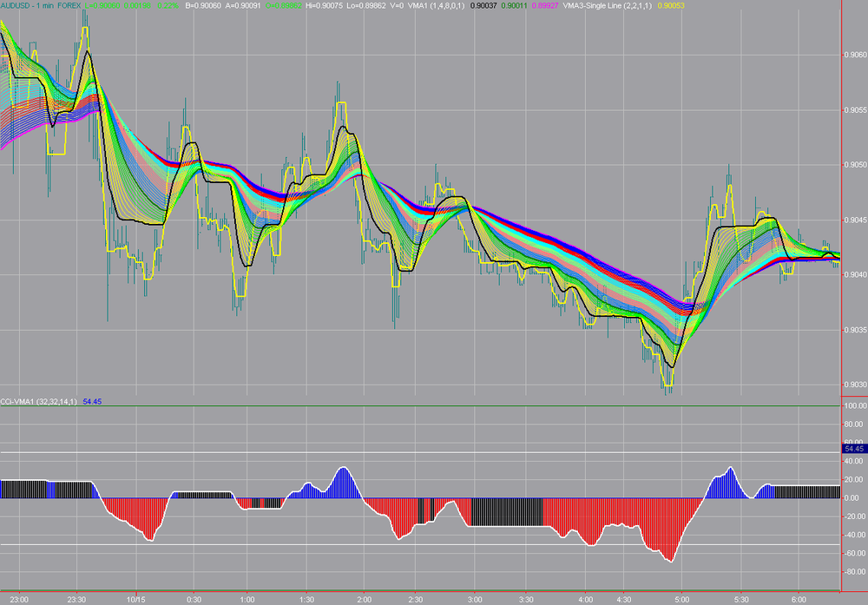
Task: Click the '4:30' time axis label
Action: pos(623,600)
